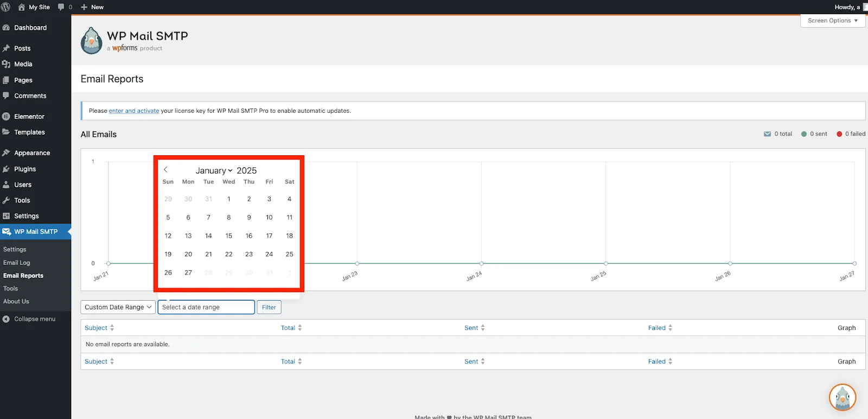The width and height of the screenshot is (868, 419).
Task: Click the Appearance paintbrush icon
Action: [x=7, y=153]
